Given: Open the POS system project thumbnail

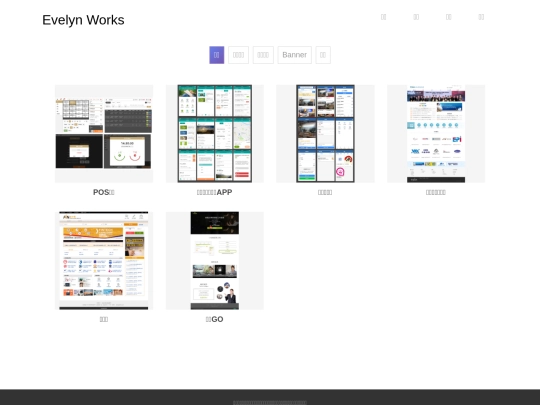Looking at the screenshot, I should pos(104,134).
